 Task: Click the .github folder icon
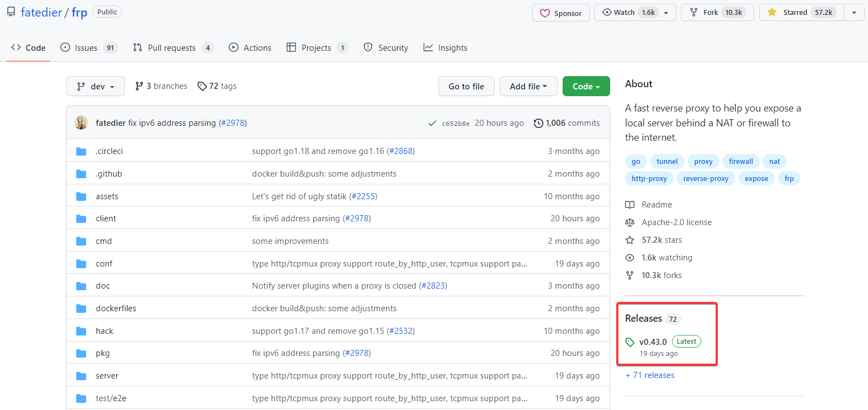[x=81, y=174]
